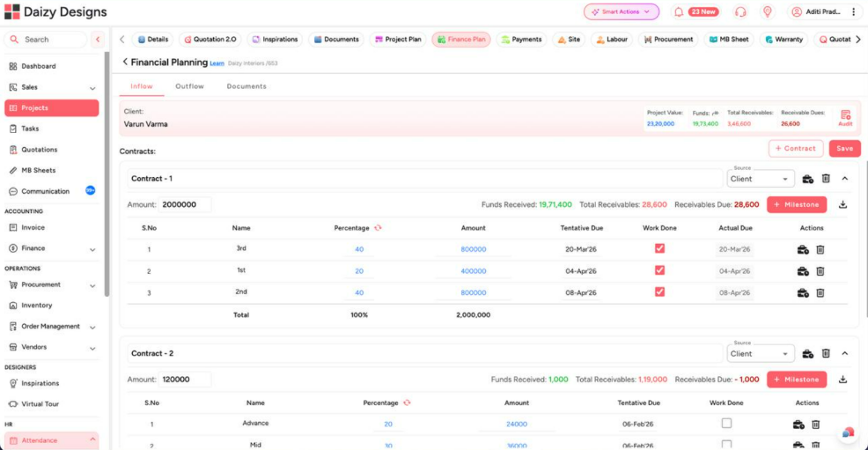Uncheck Work Done for 1st milestone
Image resolution: width=868 pixels, height=450 pixels.
[659, 270]
